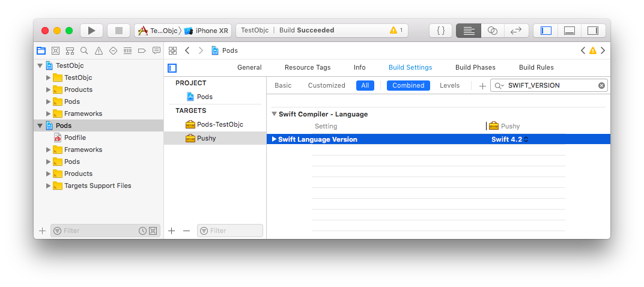The width and height of the screenshot is (644, 287).
Task: Clear the SWIFT_VERSION search
Action: (x=601, y=85)
